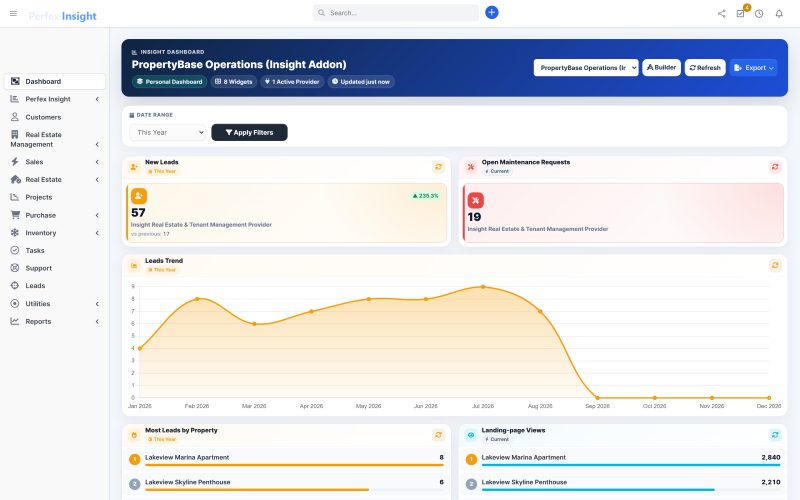The height and width of the screenshot is (500, 800).
Task: Click the Projects sidebar icon
Action: (x=15, y=197)
